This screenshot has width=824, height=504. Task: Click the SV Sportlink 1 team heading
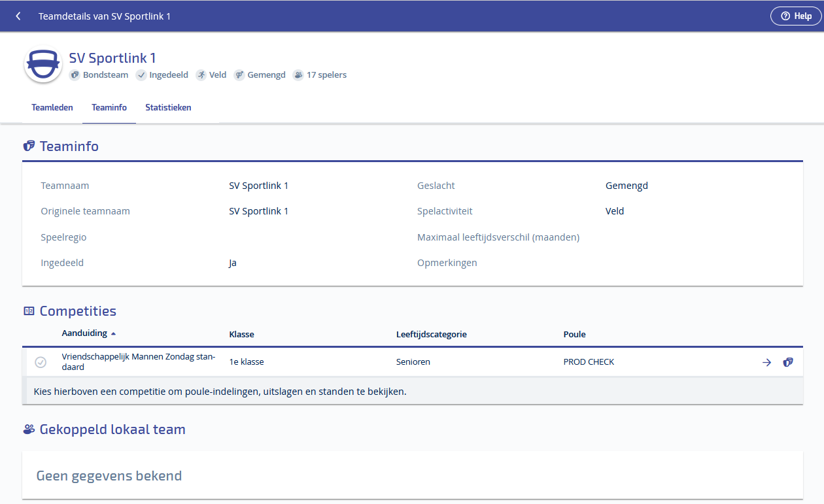pos(112,58)
